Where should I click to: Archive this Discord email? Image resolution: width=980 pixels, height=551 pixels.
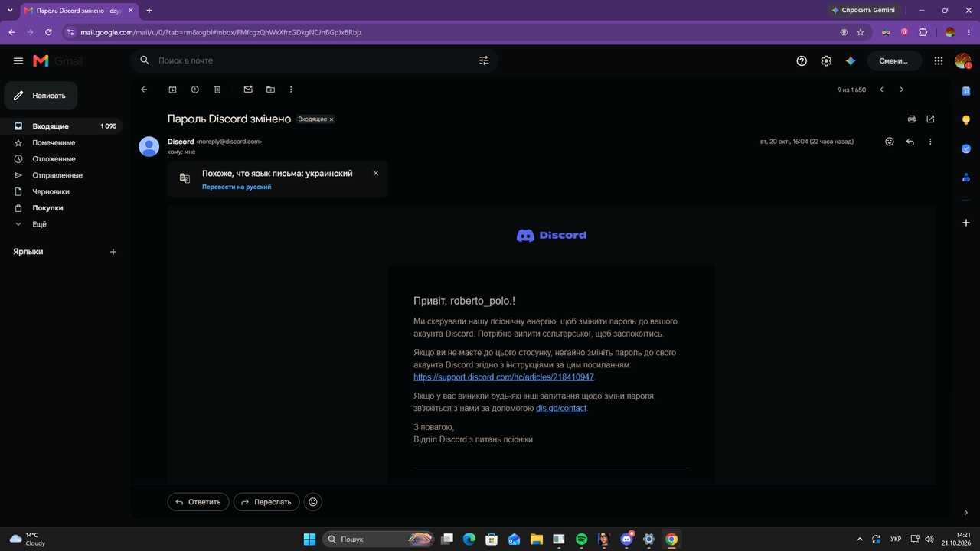coord(173,90)
